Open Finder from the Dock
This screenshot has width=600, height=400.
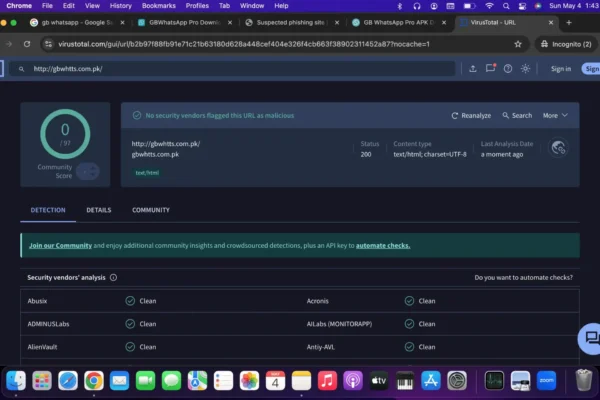coord(16,381)
